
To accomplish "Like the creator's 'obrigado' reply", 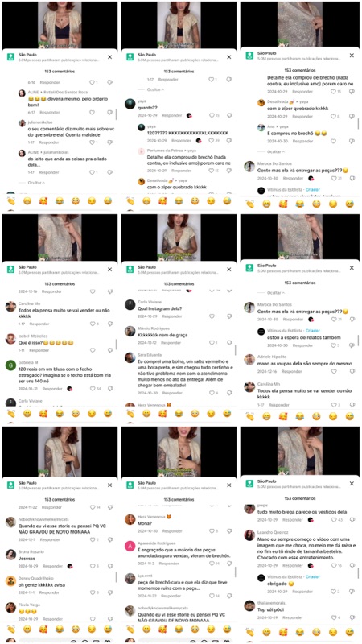I will (x=334, y=592).
